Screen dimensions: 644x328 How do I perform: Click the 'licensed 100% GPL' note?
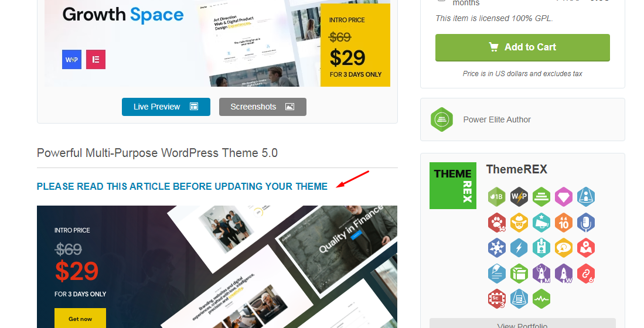494,19
